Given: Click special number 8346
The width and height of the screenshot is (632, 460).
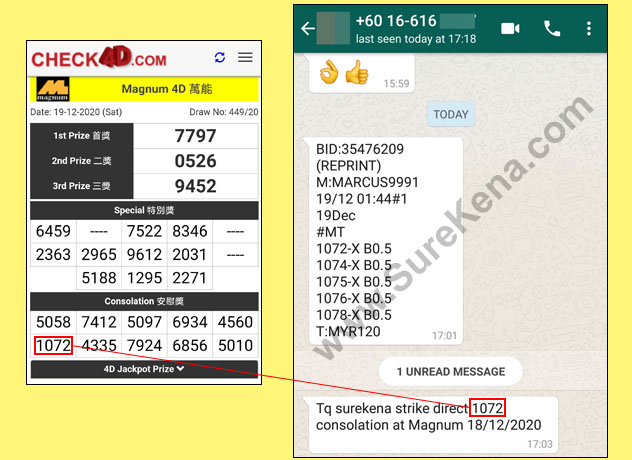Looking at the screenshot, I should coord(190,231).
